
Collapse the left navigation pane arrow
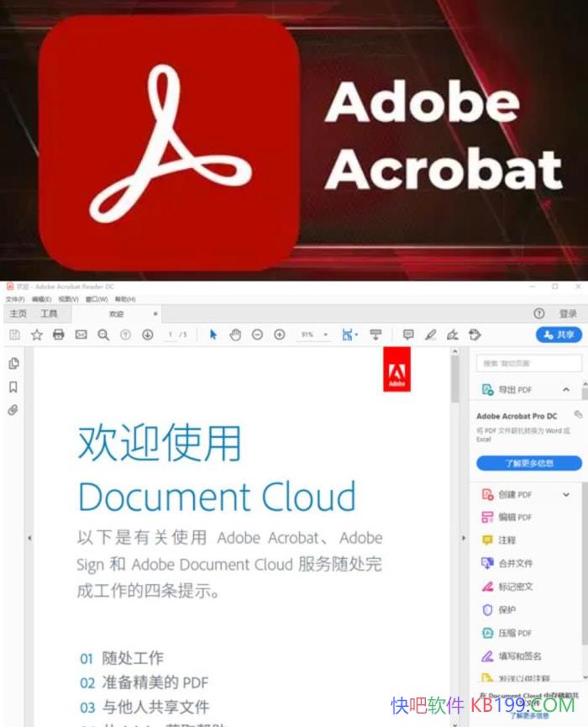point(29,538)
